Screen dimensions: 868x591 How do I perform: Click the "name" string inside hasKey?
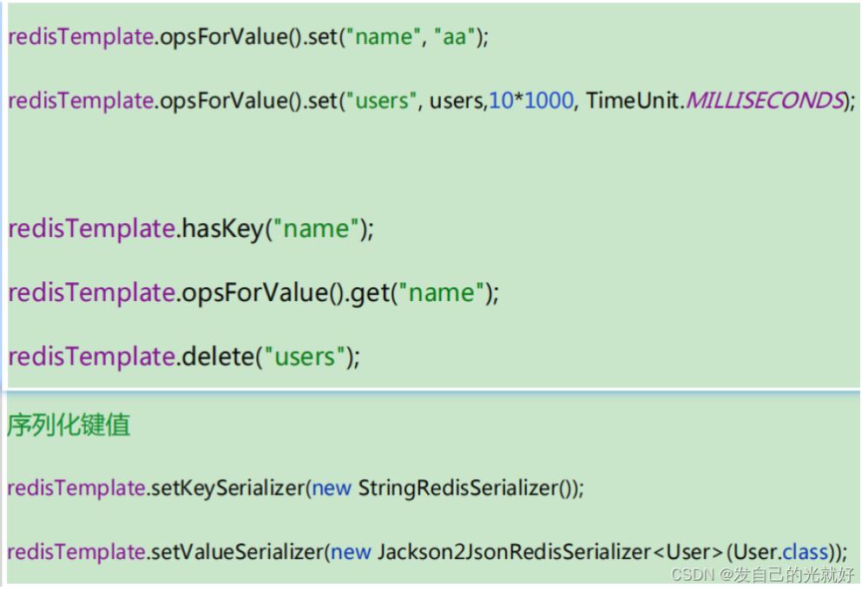pyautogui.click(x=316, y=230)
